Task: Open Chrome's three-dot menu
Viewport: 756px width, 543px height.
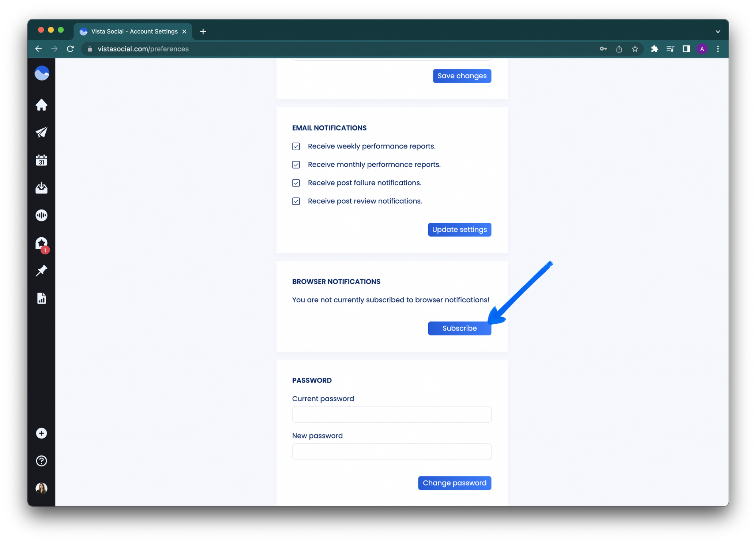Action: pyautogui.click(x=717, y=49)
